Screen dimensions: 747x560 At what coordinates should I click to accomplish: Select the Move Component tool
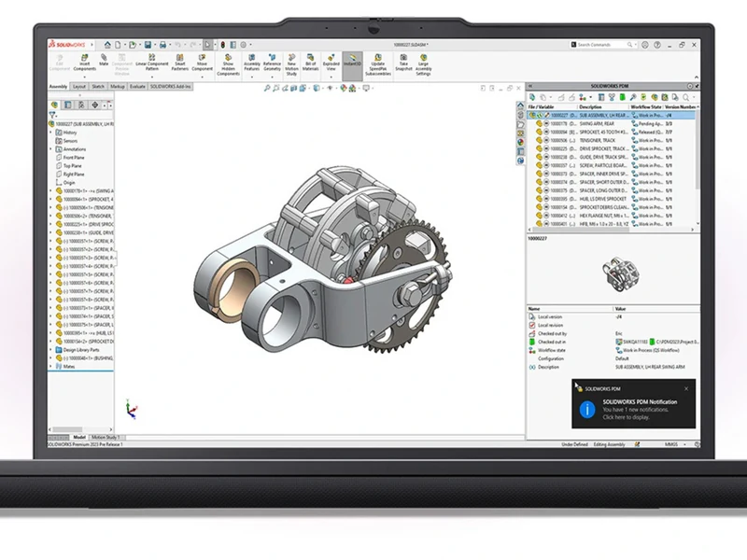[202, 63]
